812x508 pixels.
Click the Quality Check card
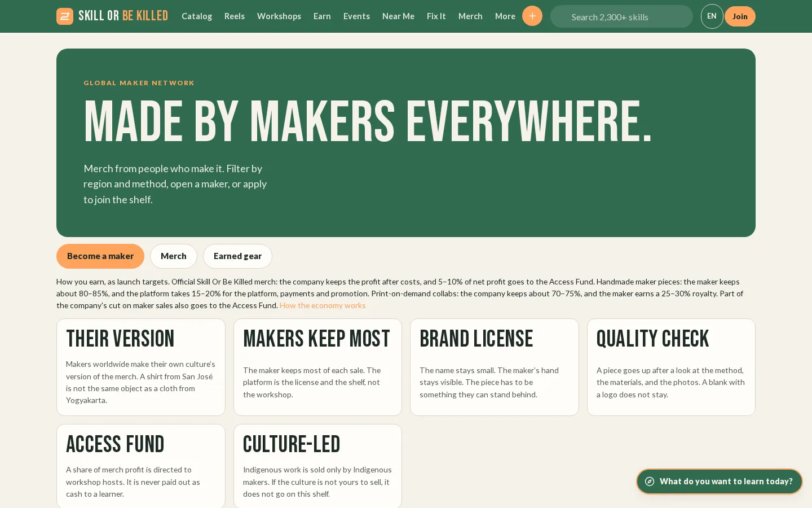point(671,367)
